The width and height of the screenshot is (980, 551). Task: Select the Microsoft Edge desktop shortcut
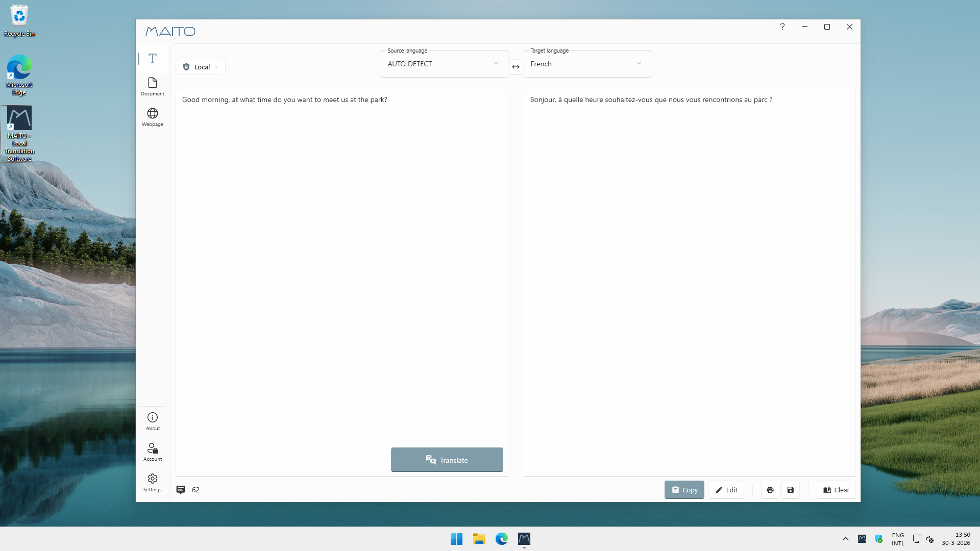point(19,76)
